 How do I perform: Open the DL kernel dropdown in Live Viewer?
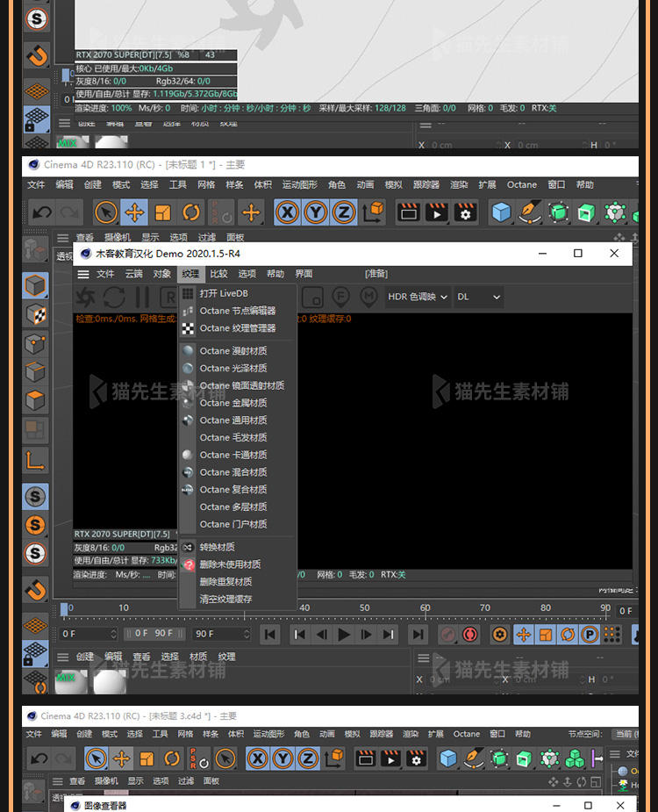(478, 297)
